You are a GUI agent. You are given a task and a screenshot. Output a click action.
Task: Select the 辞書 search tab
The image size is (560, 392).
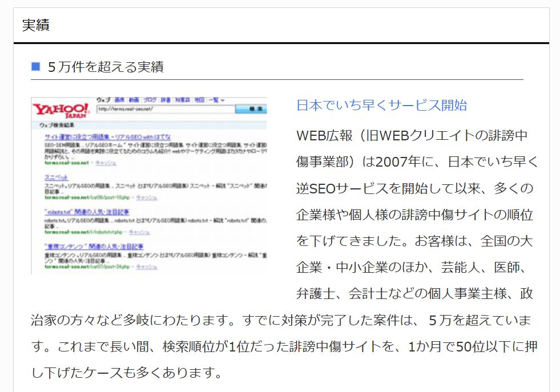[x=166, y=99]
